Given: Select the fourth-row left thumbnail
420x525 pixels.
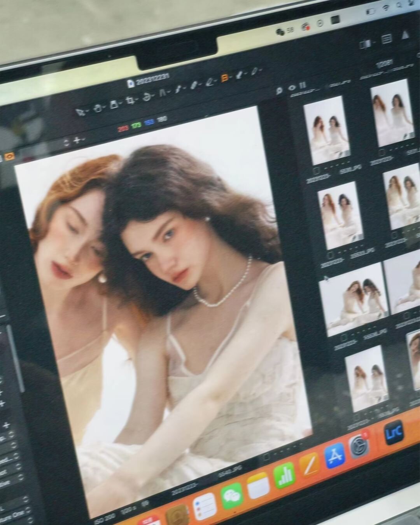Looking at the screenshot, I should [366, 379].
